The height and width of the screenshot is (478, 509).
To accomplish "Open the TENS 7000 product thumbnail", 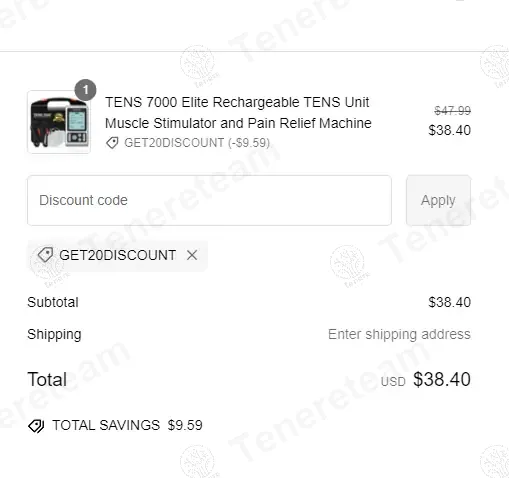I will [x=59, y=122].
